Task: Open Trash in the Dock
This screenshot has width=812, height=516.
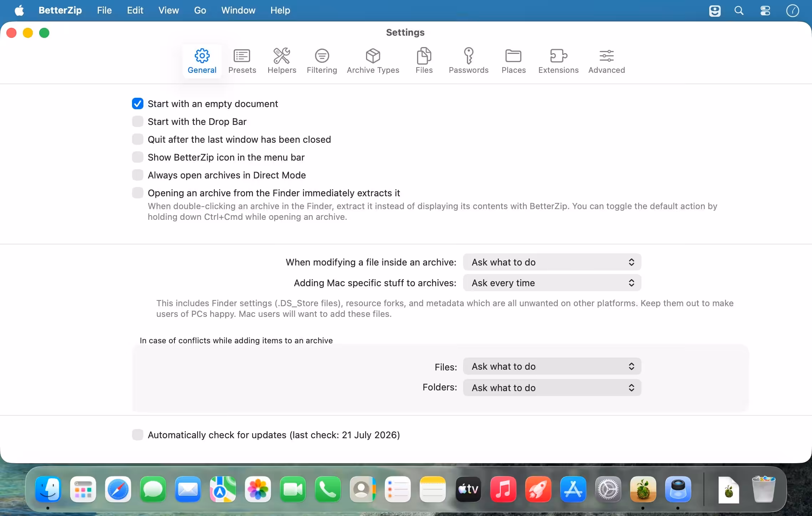Action: 763,489
